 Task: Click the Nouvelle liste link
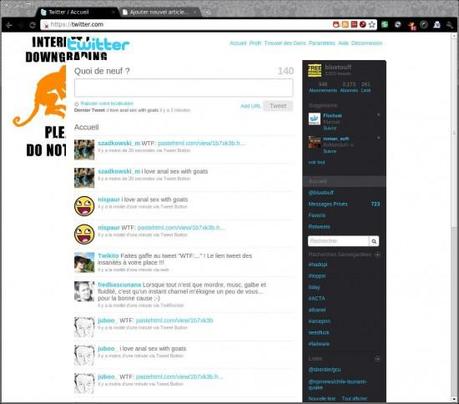(x=322, y=398)
